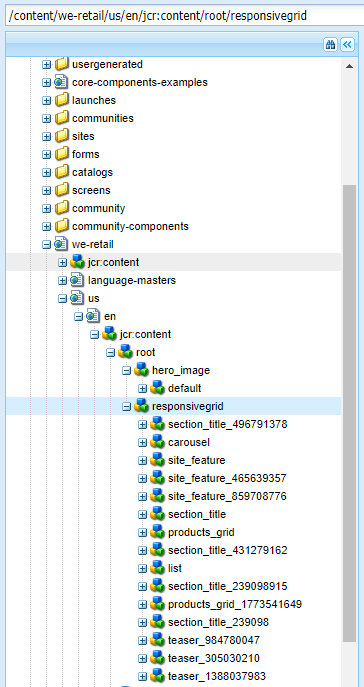Select the community-components folder label
Viewport: 364px width, 687px height.
(x=131, y=226)
